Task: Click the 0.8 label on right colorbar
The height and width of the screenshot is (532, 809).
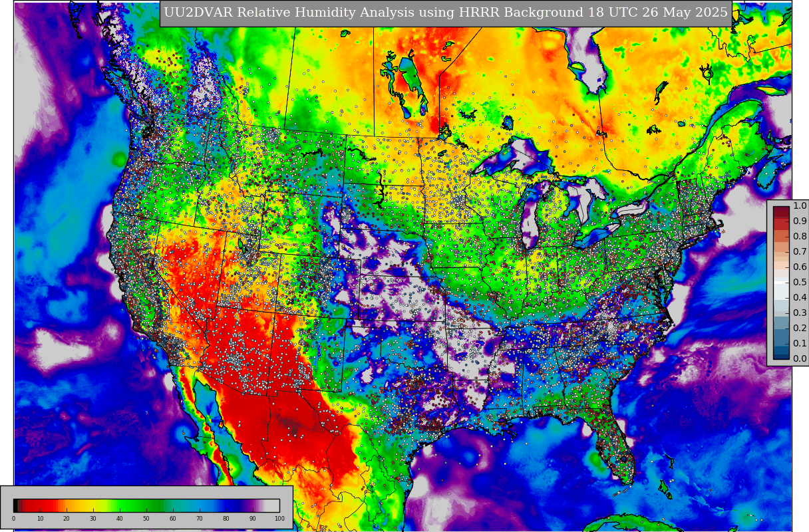Action: click(800, 237)
